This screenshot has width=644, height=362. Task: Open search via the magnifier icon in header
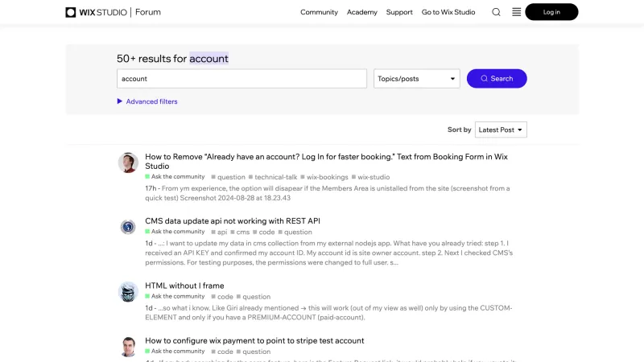[x=496, y=12]
